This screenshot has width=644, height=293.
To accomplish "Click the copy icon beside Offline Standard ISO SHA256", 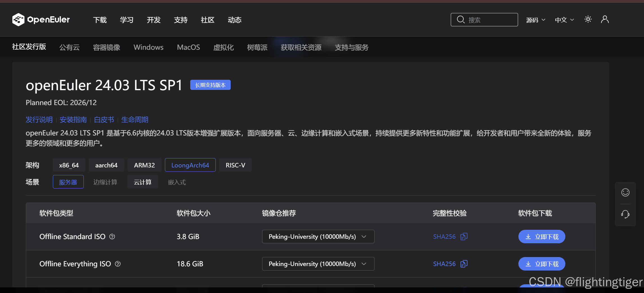I will tap(464, 236).
